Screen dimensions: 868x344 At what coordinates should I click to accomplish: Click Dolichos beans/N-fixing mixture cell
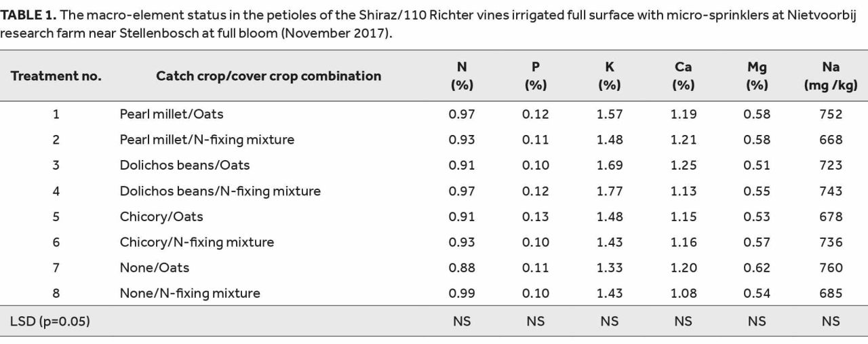click(220, 191)
